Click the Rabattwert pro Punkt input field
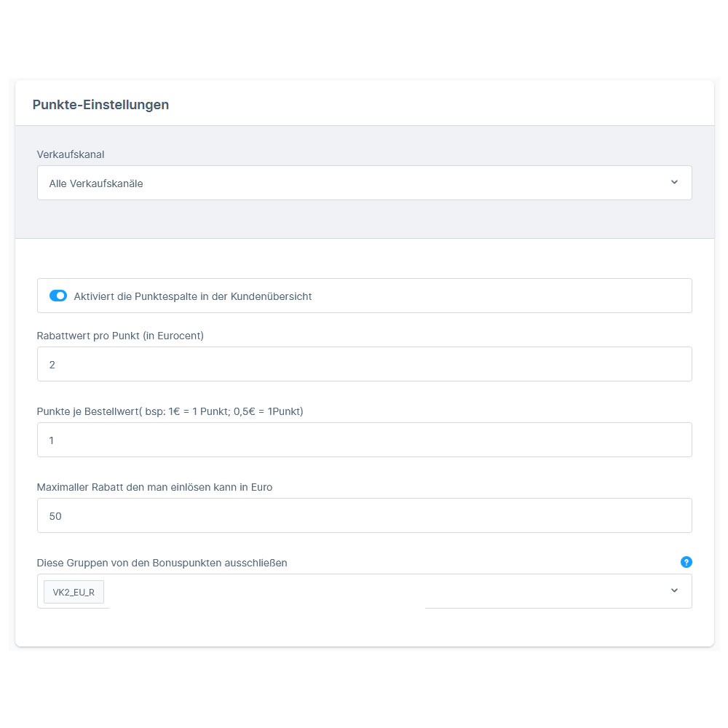This screenshot has width=728, height=728. click(x=364, y=364)
